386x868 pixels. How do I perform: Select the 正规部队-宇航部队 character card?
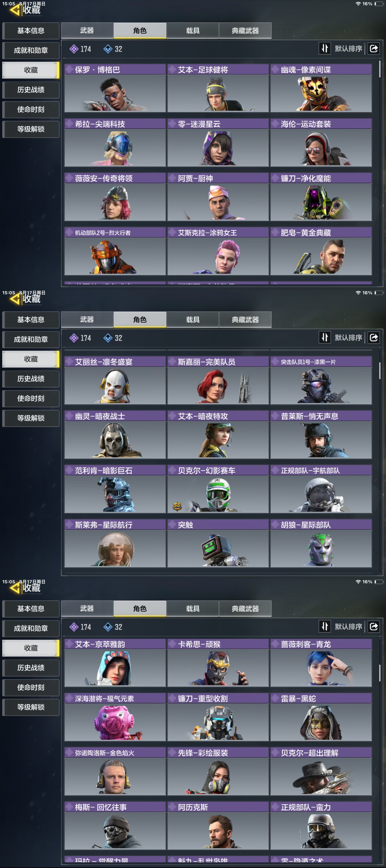click(321, 489)
